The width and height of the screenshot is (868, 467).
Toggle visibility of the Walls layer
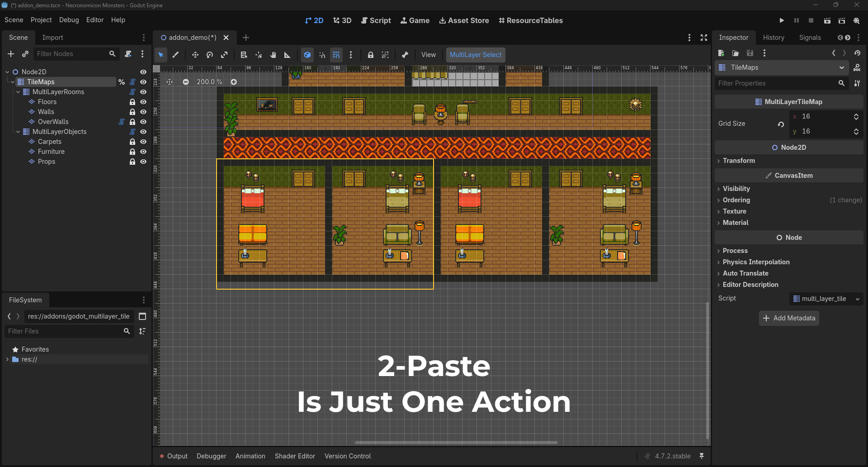click(x=143, y=112)
